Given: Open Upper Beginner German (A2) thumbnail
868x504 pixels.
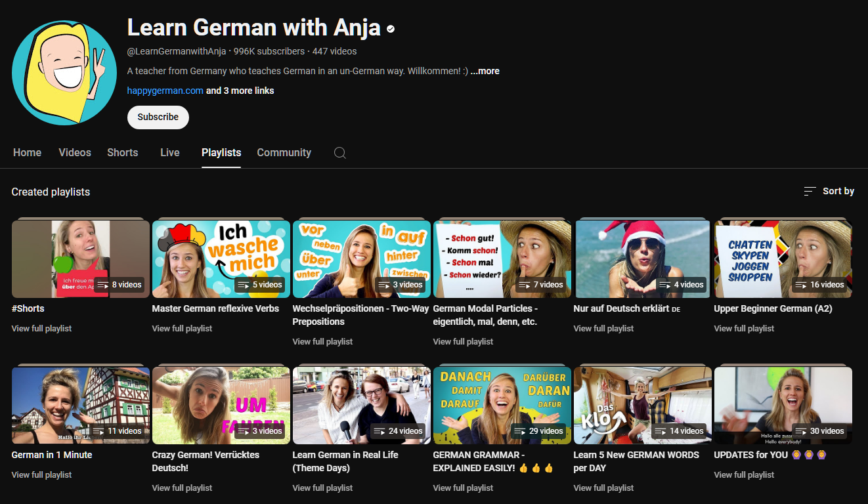Looking at the screenshot, I should tap(783, 259).
